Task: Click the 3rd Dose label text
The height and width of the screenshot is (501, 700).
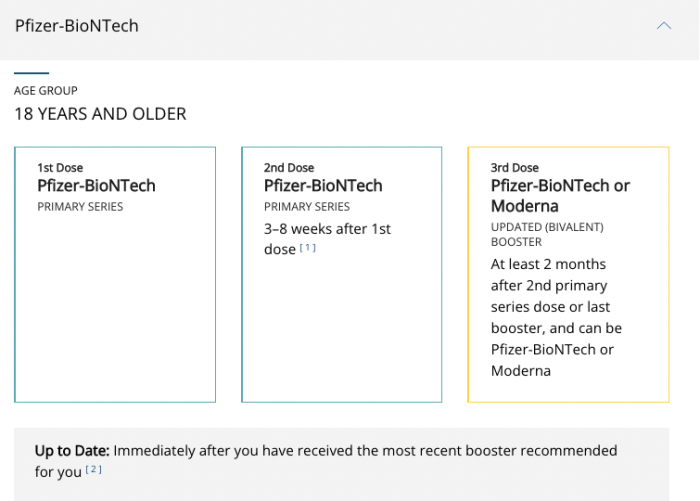Action: (515, 168)
